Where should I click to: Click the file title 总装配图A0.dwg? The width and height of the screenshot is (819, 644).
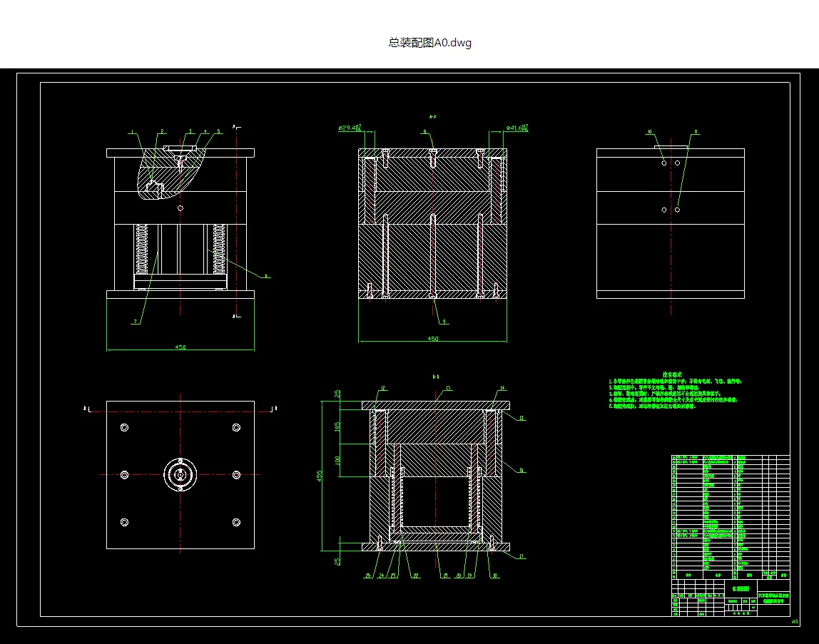pos(430,43)
